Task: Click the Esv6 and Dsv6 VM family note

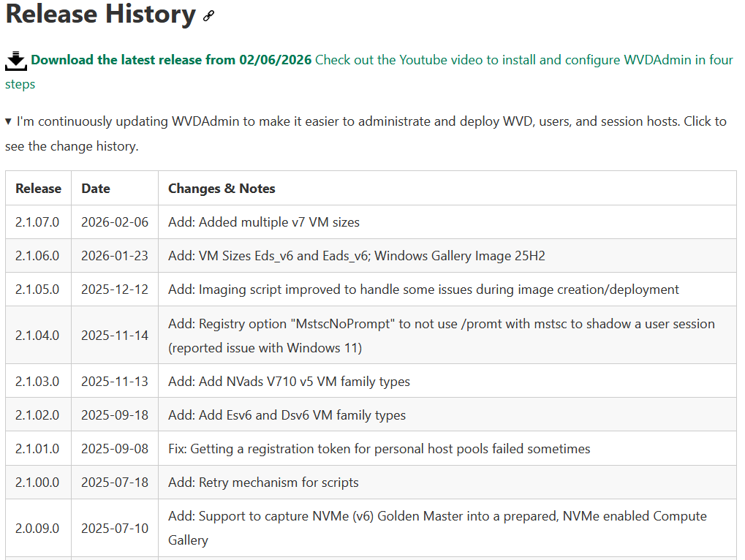Action: click(x=287, y=415)
